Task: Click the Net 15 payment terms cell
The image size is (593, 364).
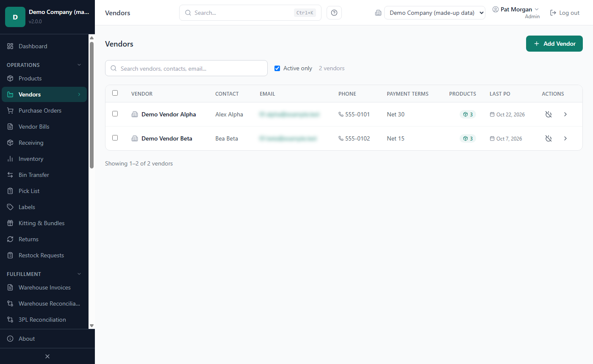Action: [x=396, y=138]
